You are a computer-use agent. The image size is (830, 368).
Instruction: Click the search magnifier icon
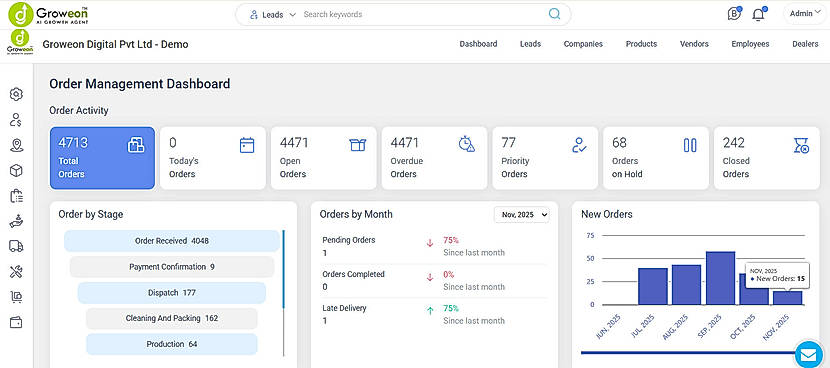coord(554,14)
